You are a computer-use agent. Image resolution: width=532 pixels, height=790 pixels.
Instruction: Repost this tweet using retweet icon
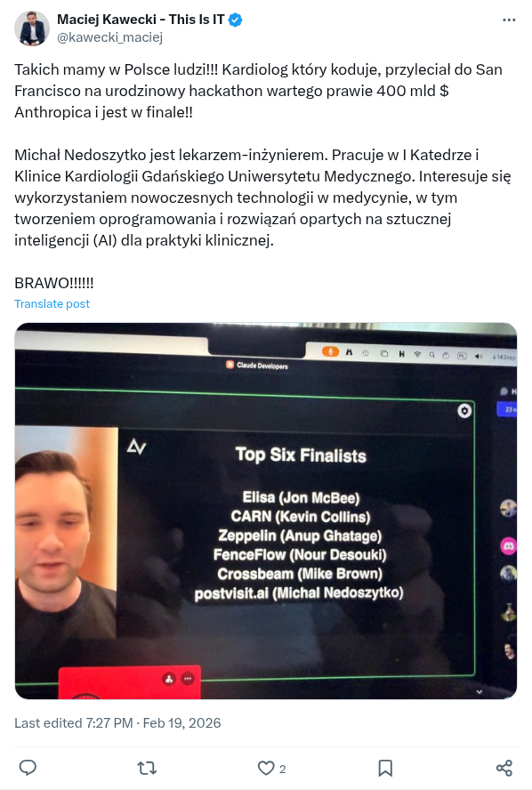tap(147, 768)
